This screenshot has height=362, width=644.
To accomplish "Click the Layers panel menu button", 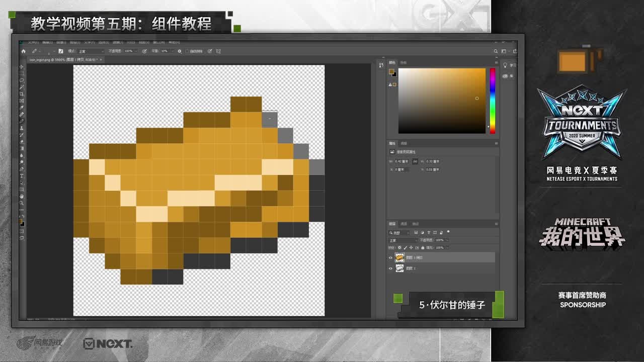I will tap(497, 224).
